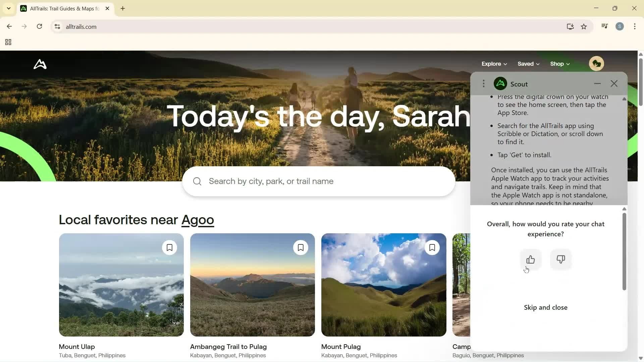Expand the Shop dropdown menu
The width and height of the screenshot is (644, 362).
(560, 64)
